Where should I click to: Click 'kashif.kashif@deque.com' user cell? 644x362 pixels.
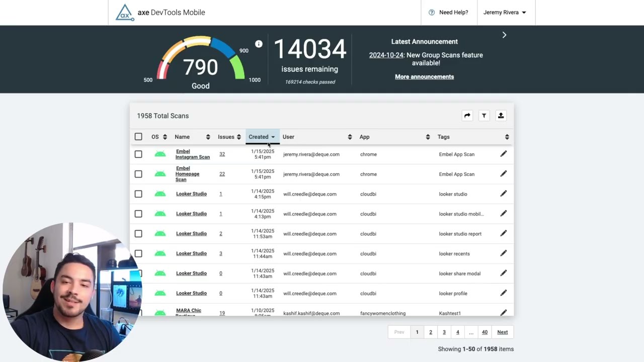pos(311,313)
